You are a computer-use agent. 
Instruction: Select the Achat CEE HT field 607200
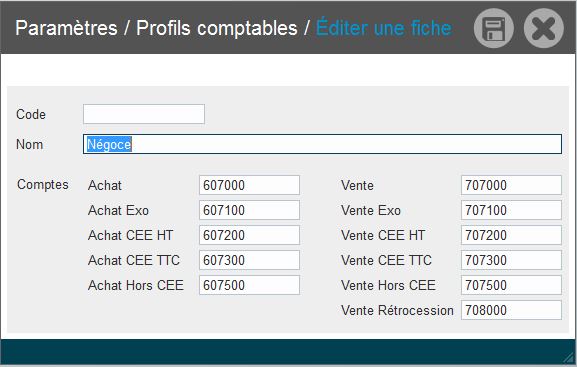(x=249, y=235)
